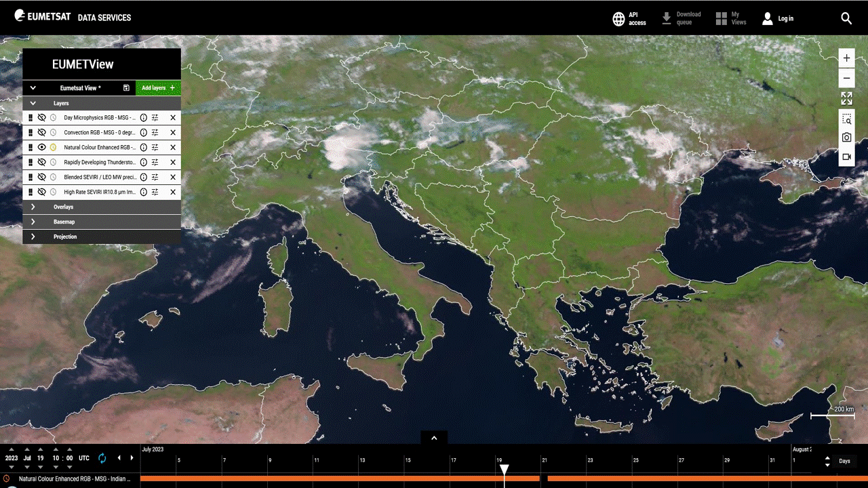Collapse the Eumetsat View panel

click(x=33, y=88)
